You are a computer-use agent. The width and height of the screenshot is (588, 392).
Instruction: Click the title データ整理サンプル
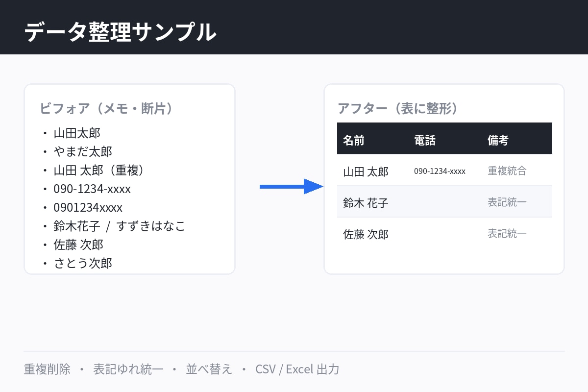[120, 32]
